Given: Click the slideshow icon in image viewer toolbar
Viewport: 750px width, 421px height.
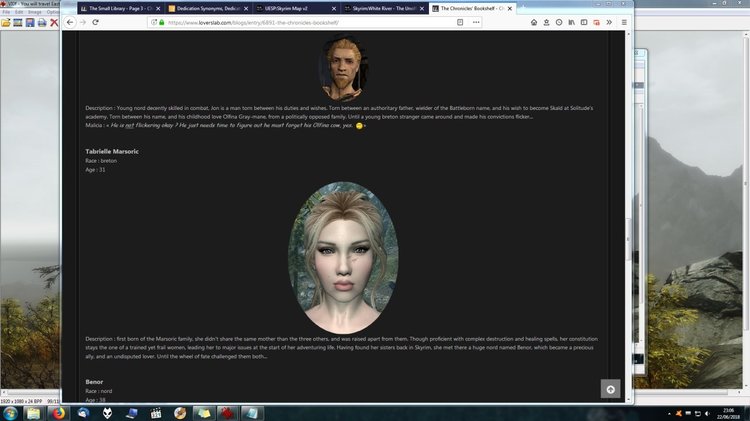Looking at the screenshot, I should pos(18,22).
